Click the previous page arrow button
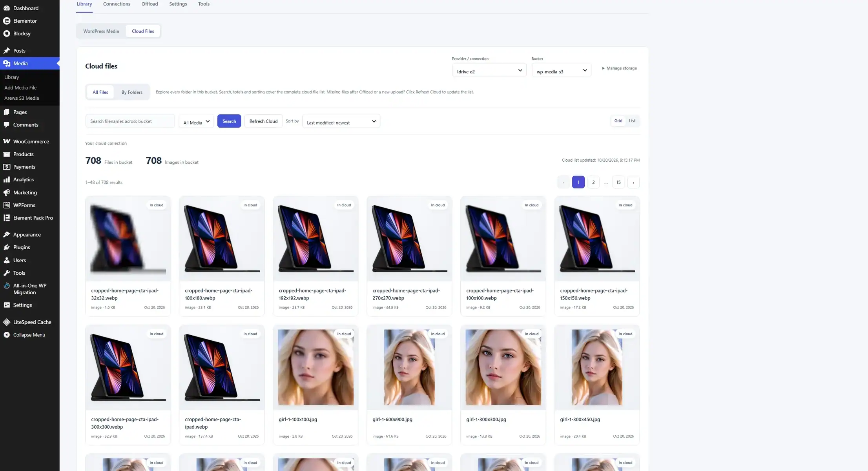 coord(563,182)
